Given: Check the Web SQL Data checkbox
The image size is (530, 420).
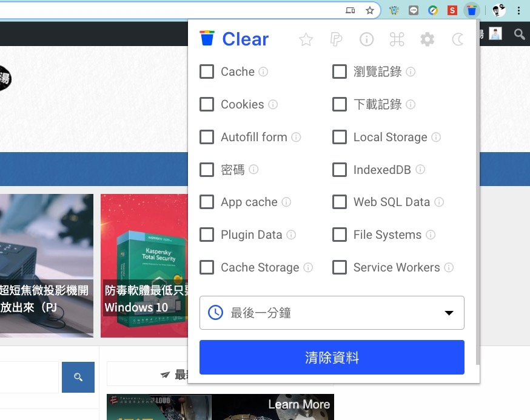Looking at the screenshot, I should (340, 202).
